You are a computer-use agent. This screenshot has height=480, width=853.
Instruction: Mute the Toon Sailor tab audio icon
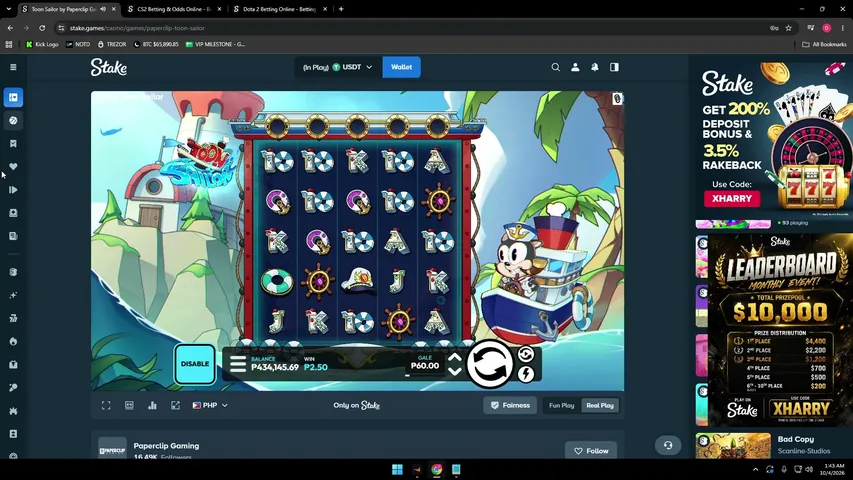103,9
